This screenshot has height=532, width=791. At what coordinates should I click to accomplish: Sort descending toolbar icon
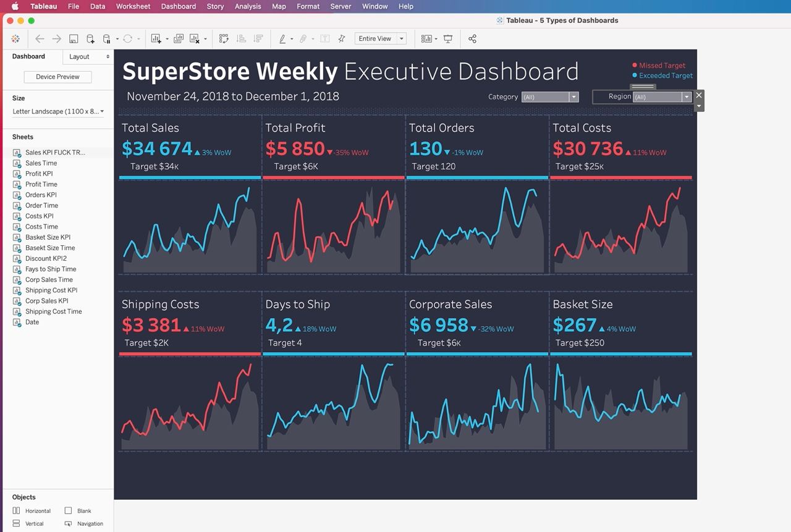(x=258, y=38)
